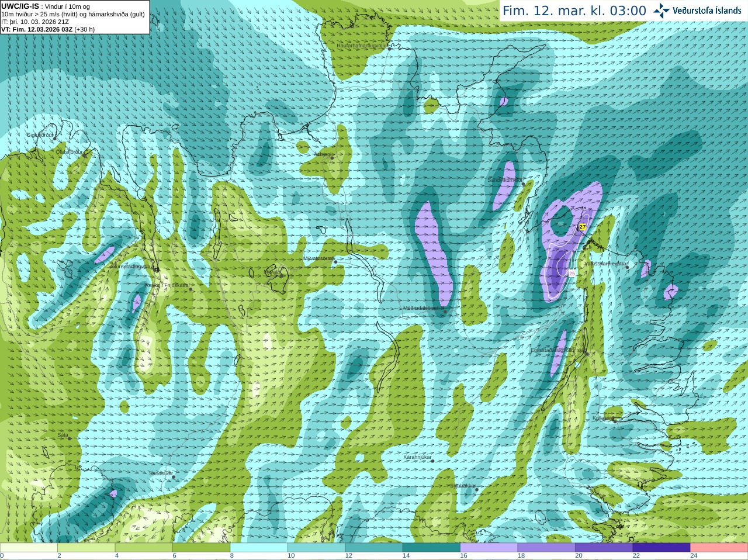The height and width of the screenshot is (560, 748).
Task: Click the yellow 27 max gust marker
Action: pyautogui.click(x=583, y=227)
